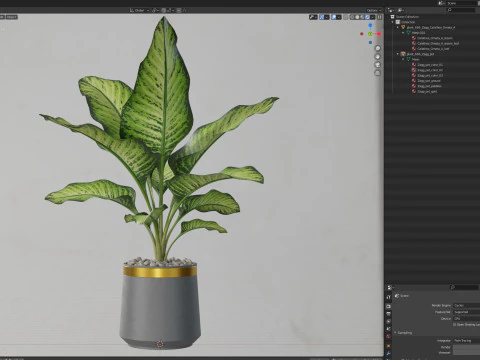Click negative Z dot on navigation gizmo
Screen dimensions: 480x360
tap(370, 42)
